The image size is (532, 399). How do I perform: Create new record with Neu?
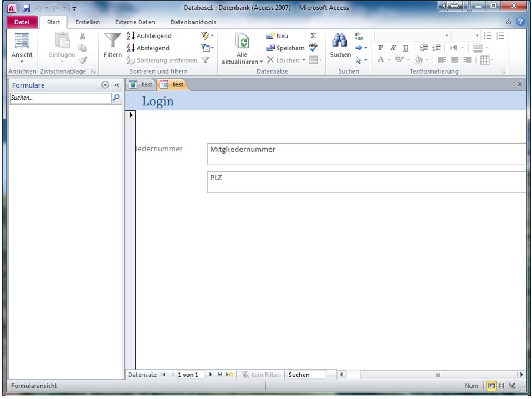pos(277,35)
